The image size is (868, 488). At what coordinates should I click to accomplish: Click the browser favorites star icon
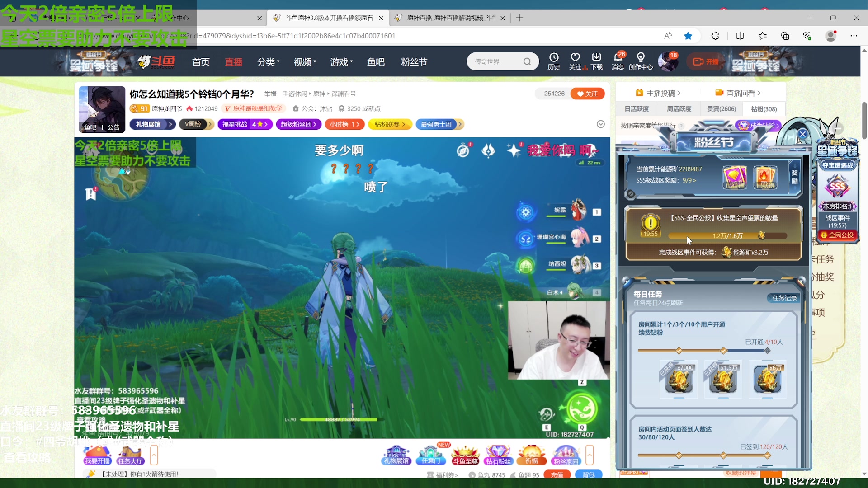click(688, 36)
